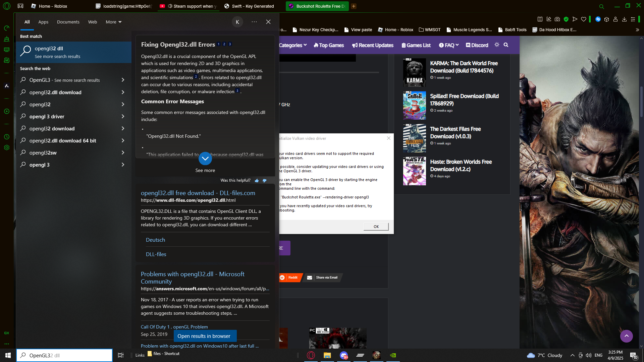This screenshot has height=362, width=644.
Task: Click browser tab search magnifier icon
Action: click(602, 6)
